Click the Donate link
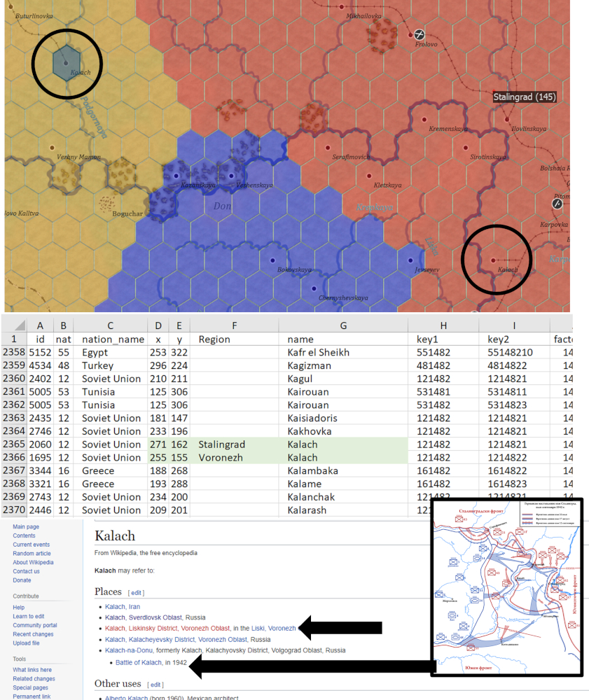589x700 pixels. (x=22, y=580)
